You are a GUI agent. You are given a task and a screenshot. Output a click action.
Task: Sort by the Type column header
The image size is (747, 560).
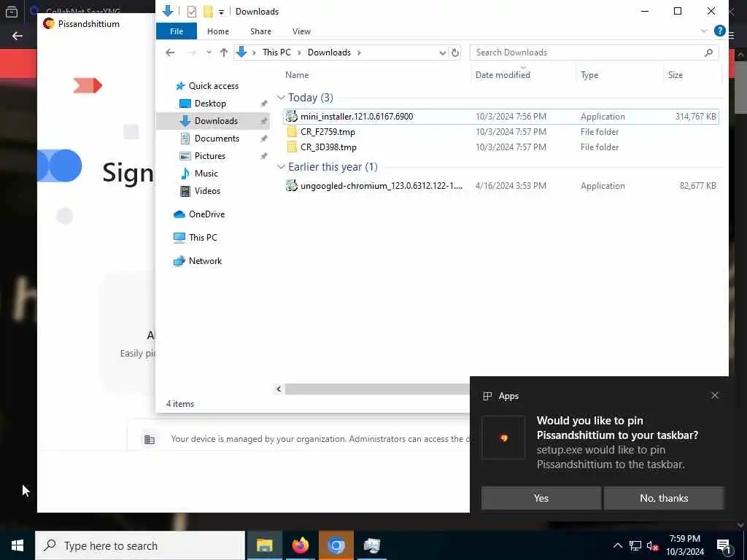589,75
